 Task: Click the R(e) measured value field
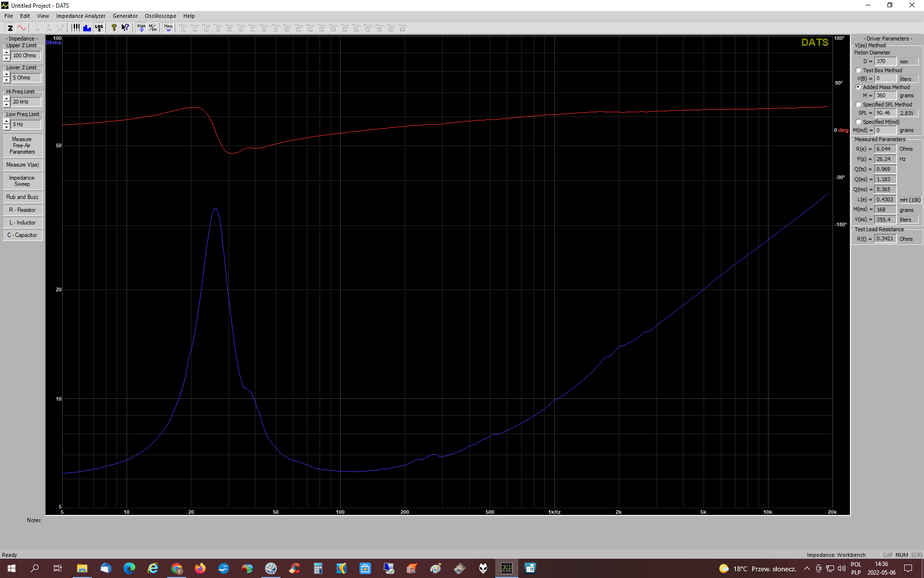[x=885, y=149]
